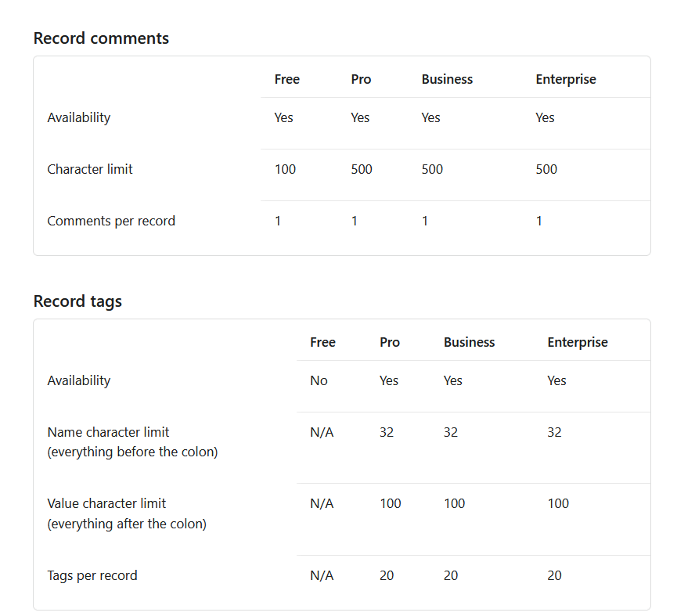Click the 'Record comments' section heading
The width and height of the screenshot is (695, 616).
click(x=101, y=38)
